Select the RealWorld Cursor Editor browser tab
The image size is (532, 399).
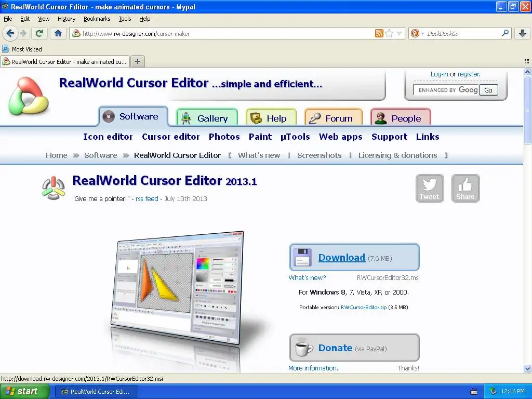(65, 61)
